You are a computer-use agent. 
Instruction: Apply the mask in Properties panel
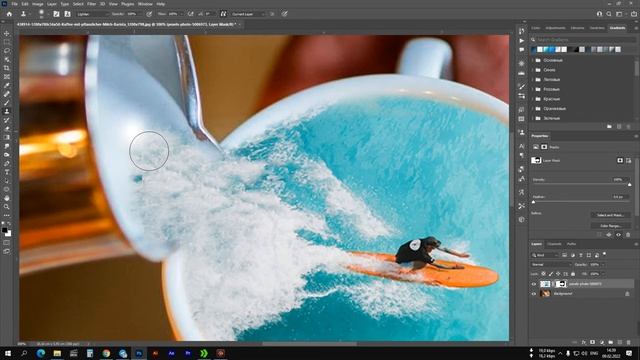pyautogui.click(x=609, y=235)
